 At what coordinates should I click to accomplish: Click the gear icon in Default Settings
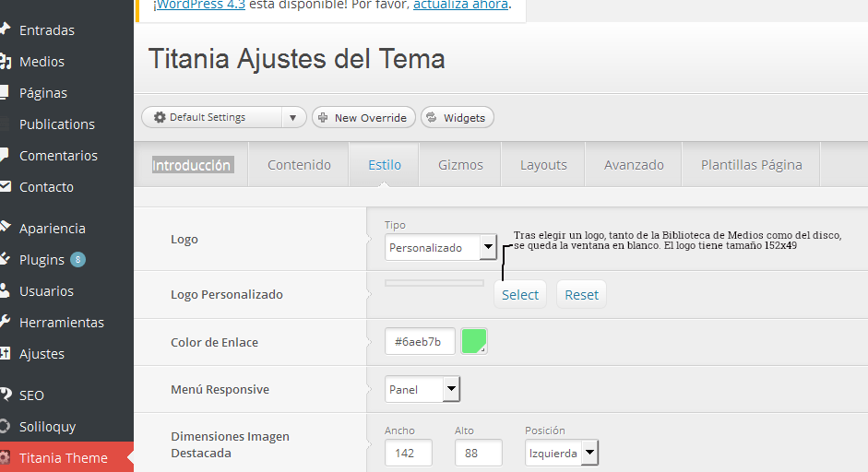[x=160, y=117]
